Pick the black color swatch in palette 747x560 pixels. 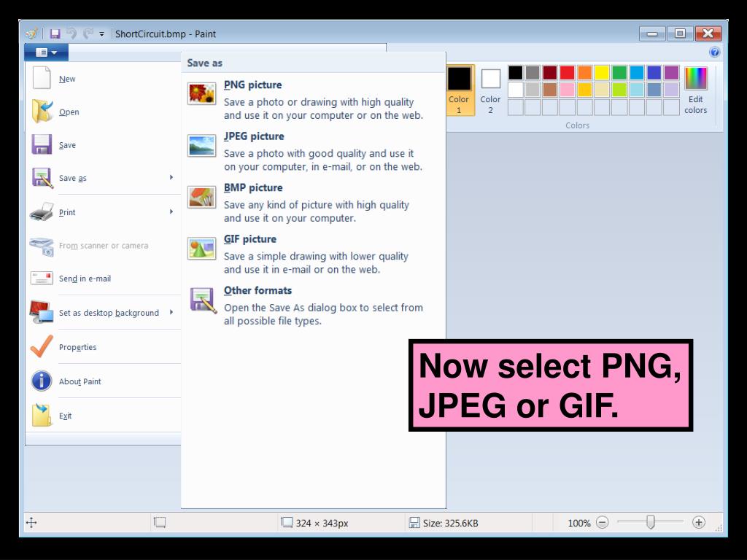coord(515,72)
